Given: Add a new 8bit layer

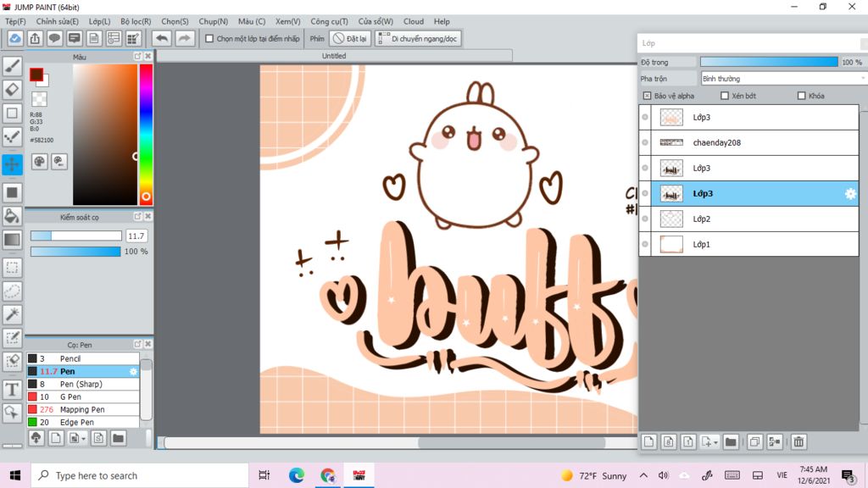Looking at the screenshot, I should 668,441.
